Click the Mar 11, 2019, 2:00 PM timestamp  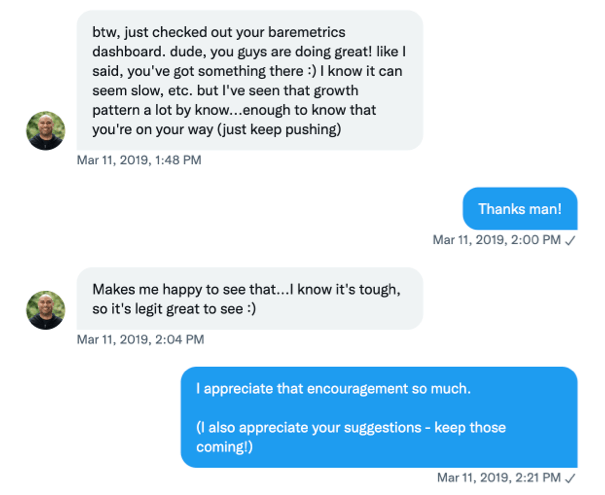(496, 240)
